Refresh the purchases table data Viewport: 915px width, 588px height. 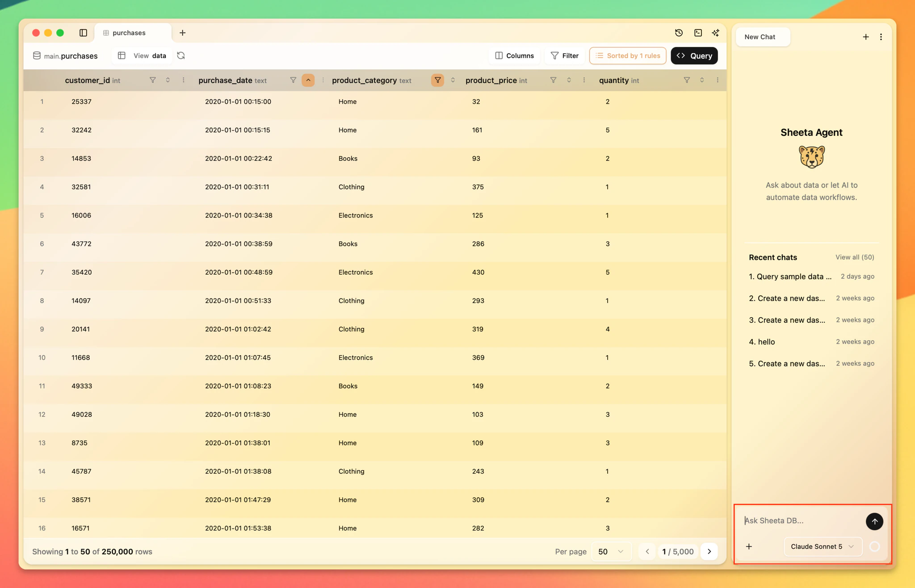click(181, 55)
